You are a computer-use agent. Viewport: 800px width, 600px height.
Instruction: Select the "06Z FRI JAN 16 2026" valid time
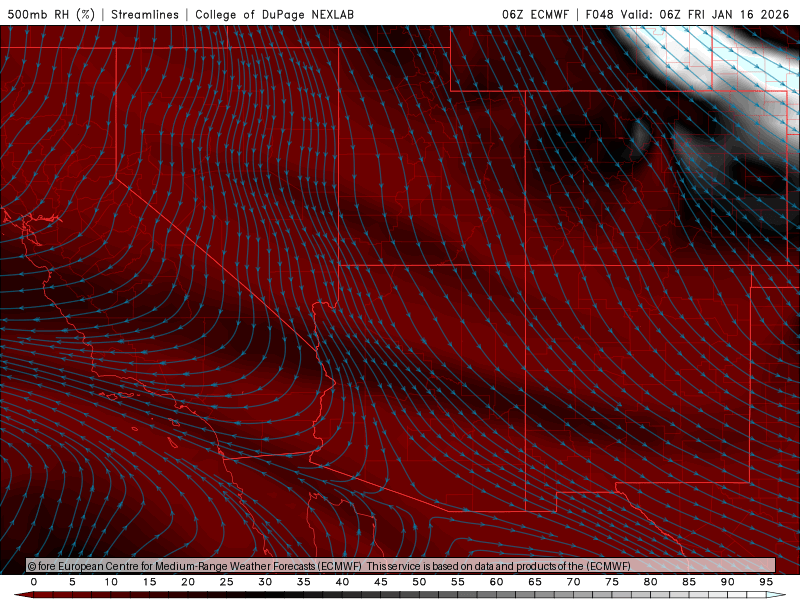pos(724,14)
